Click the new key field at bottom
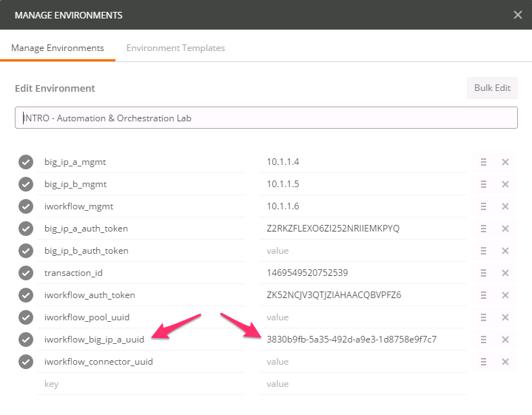Screen dimensions: 532x415 coord(141,384)
